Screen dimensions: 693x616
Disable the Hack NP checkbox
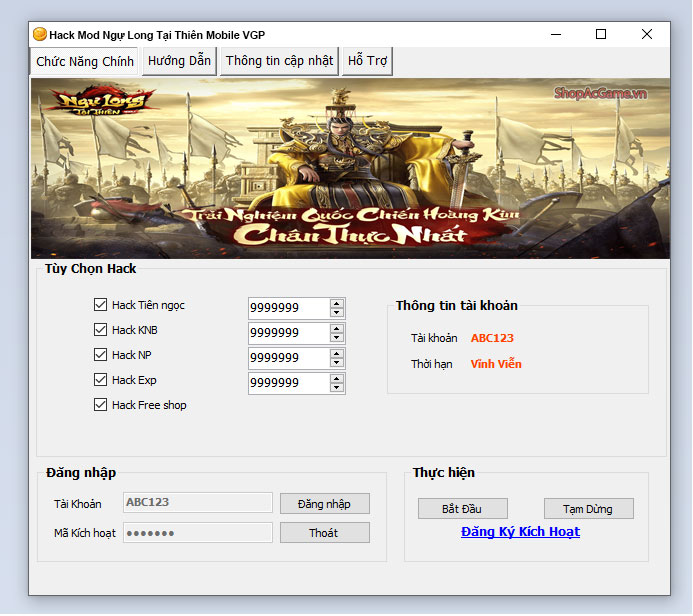100,354
